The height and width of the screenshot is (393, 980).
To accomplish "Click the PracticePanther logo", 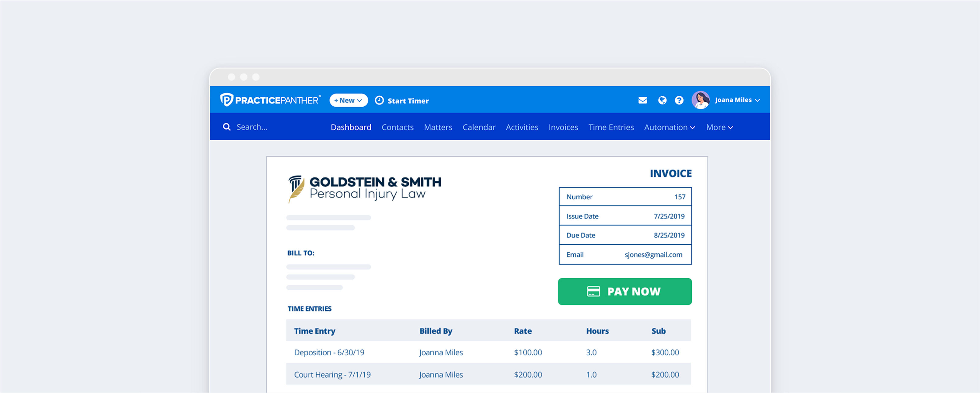I will tap(270, 100).
